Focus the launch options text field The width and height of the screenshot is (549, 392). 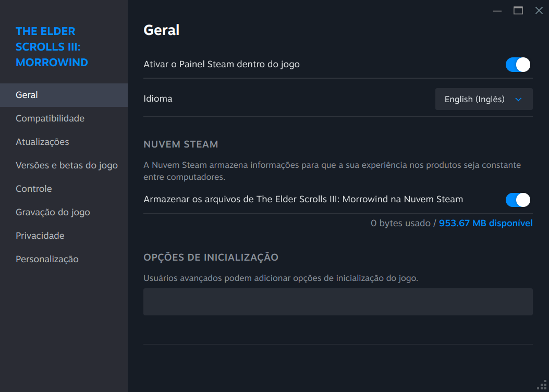[338, 302]
